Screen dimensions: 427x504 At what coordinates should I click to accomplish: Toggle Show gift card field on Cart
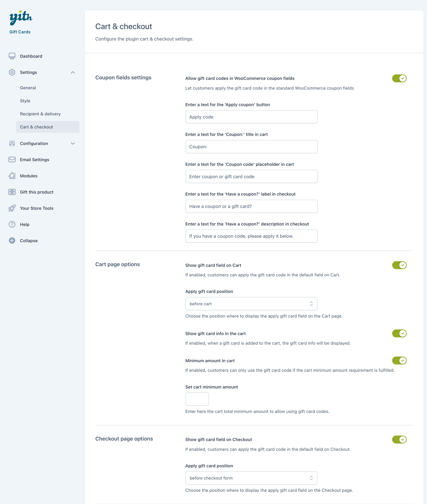[399, 265]
